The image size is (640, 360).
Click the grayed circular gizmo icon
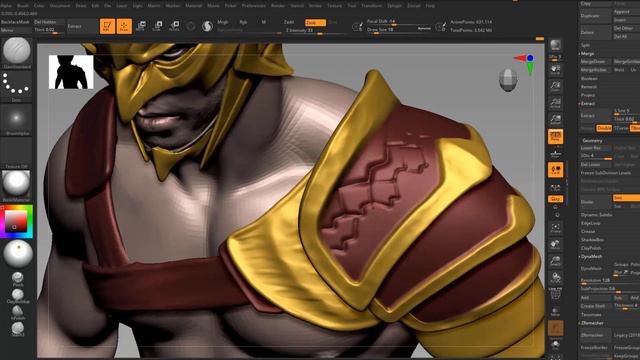point(191,27)
